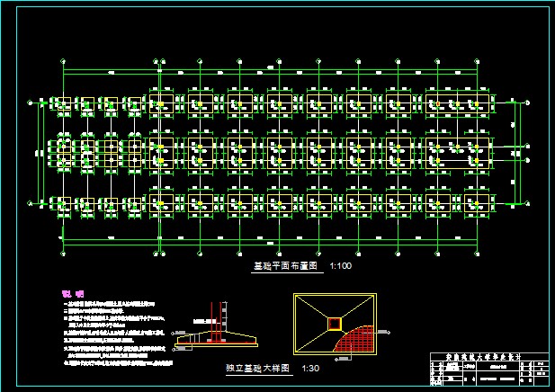The width and height of the screenshot is (555, 392).
Task: Click the dimension label right of foundation detail
Action: click(x=389, y=331)
